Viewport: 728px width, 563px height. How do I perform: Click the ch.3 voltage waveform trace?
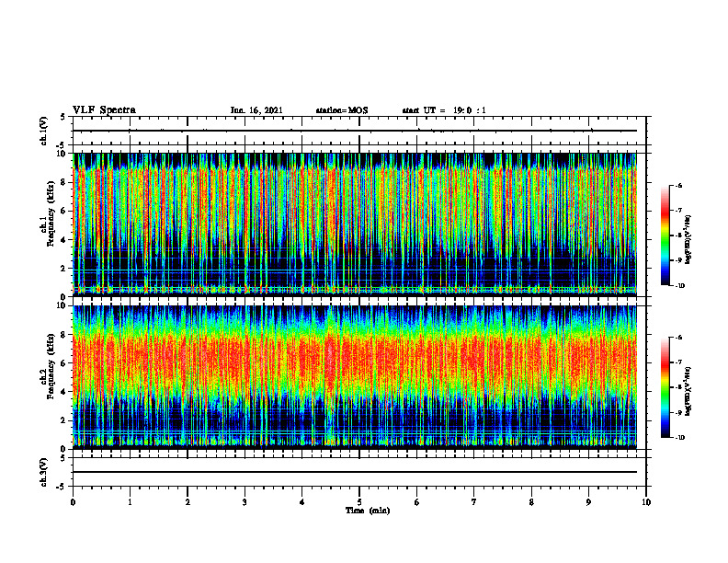click(x=355, y=472)
